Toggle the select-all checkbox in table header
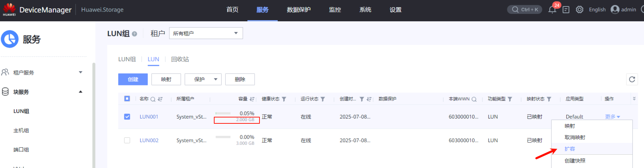The width and height of the screenshot is (644, 168). [x=127, y=99]
